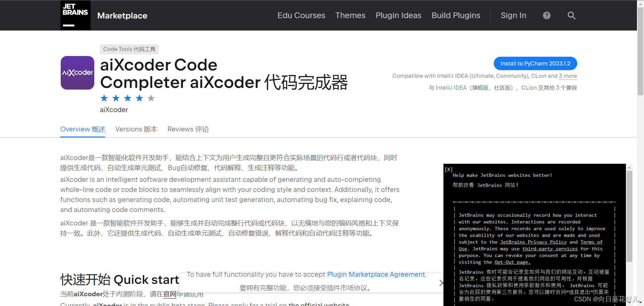Click the page scroll-up arrow

tap(640, 3)
